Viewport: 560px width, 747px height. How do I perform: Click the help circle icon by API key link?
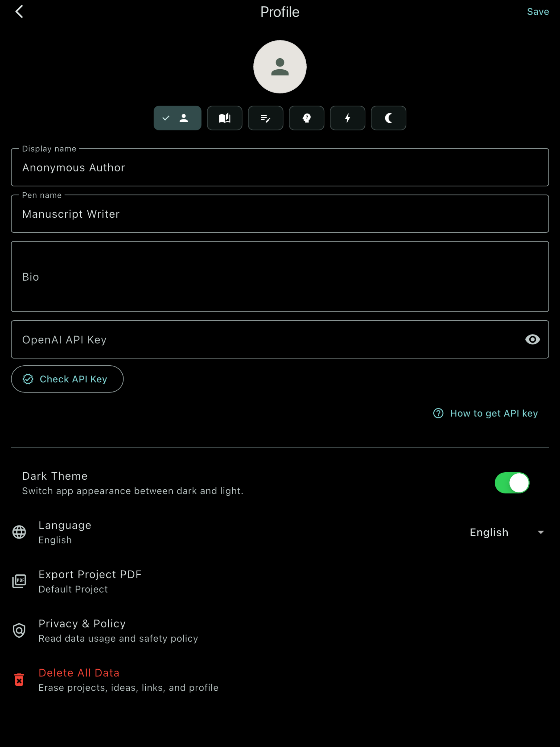pyautogui.click(x=438, y=413)
